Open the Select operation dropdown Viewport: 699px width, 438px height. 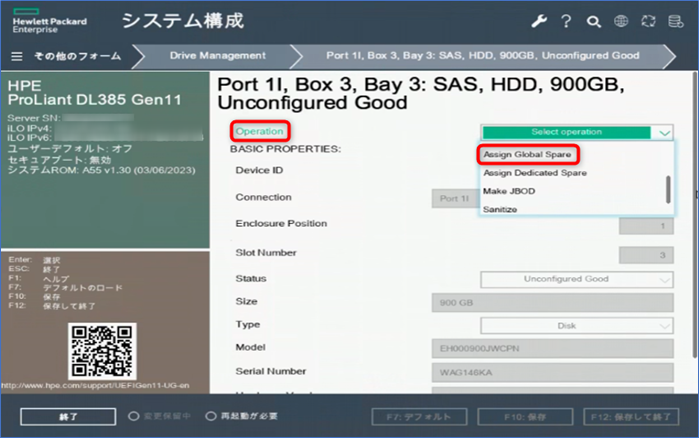pyautogui.click(x=577, y=132)
